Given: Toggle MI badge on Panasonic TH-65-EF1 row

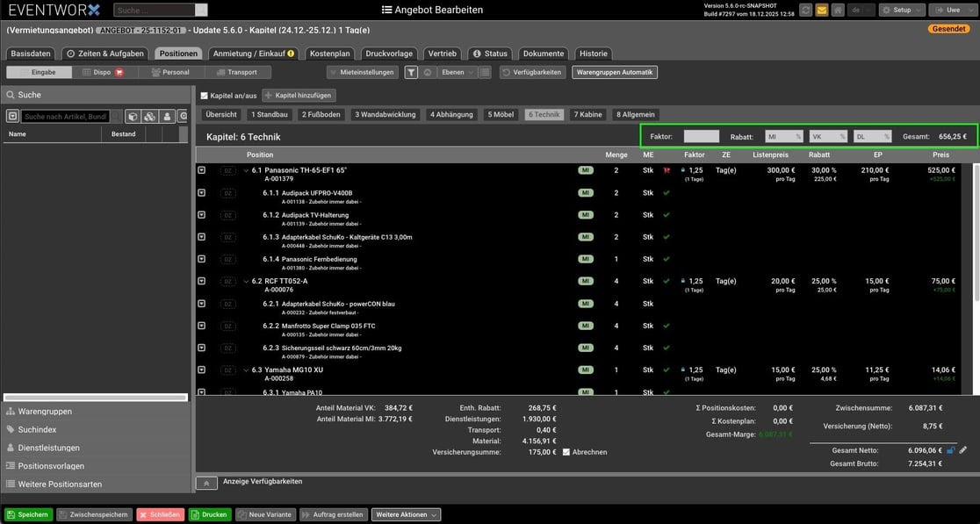Looking at the screenshot, I should coord(585,170).
